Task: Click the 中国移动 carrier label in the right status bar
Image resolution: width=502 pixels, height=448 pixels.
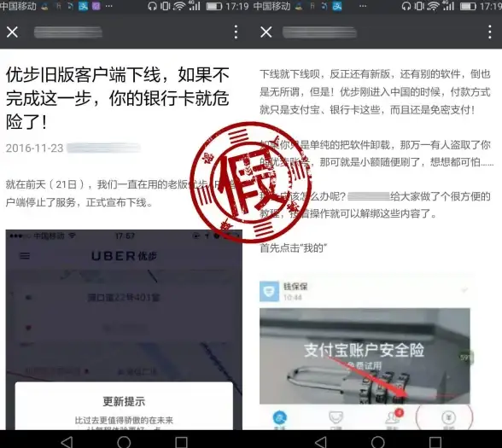Action: (271, 6)
